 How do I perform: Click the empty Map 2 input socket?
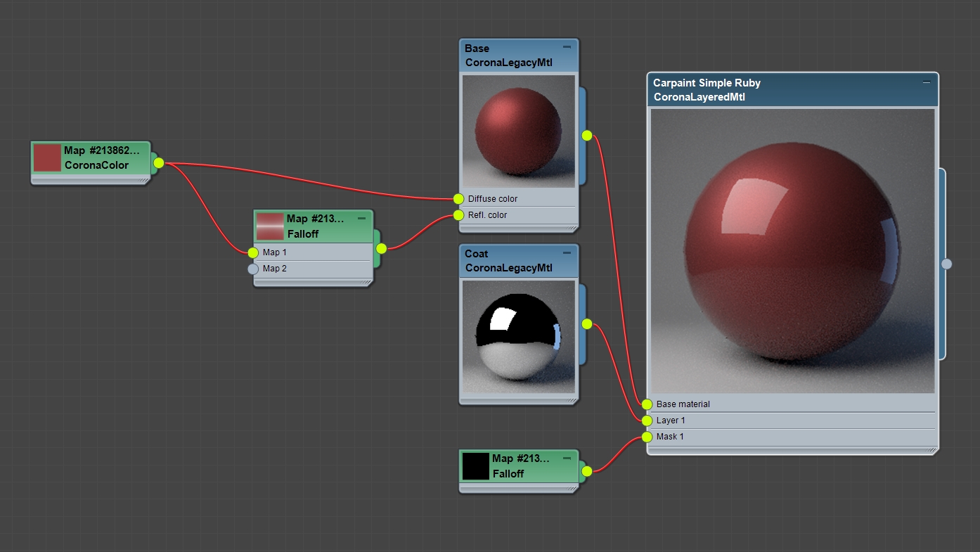point(253,269)
